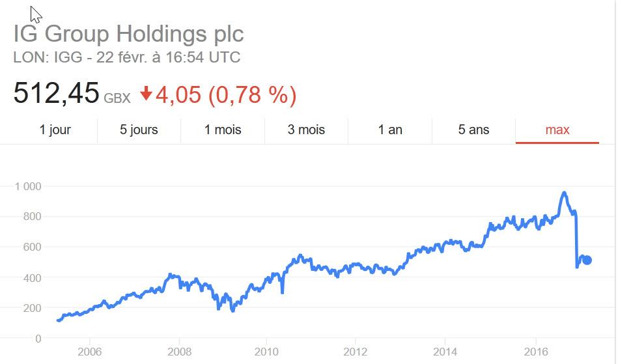Viewport: 618px width, 364px height.
Task: Click the 400 y-axis value label
Action: 32,278
